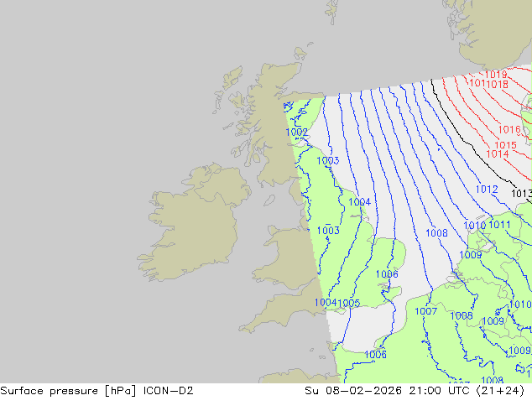Screen dimensions: 532x411
Task: Click the 1007 label over northern France
Action: pyautogui.click(x=425, y=311)
